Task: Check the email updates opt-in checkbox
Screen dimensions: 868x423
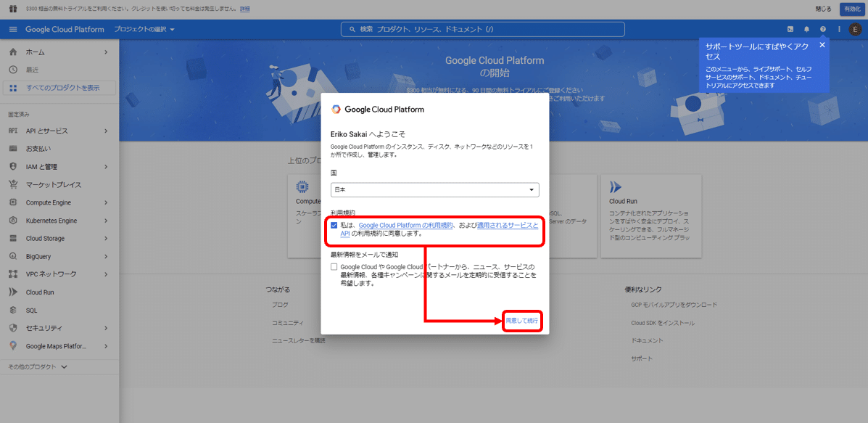Action: click(x=334, y=266)
